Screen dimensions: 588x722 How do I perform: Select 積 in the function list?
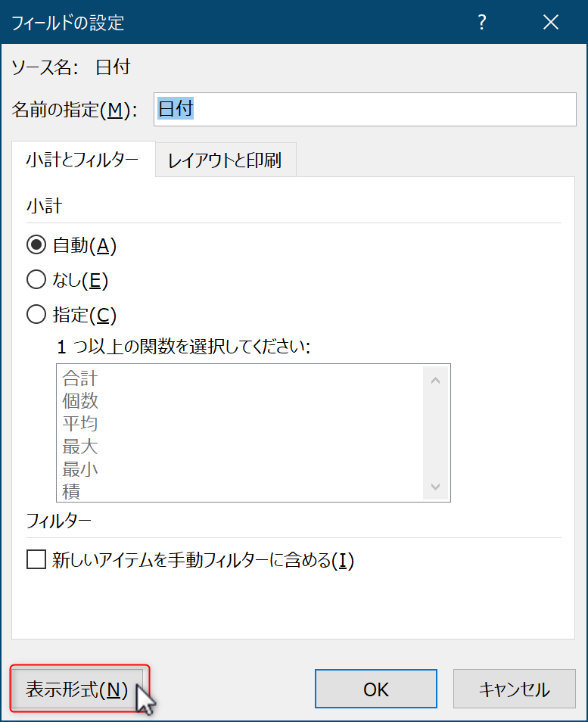[x=71, y=491]
